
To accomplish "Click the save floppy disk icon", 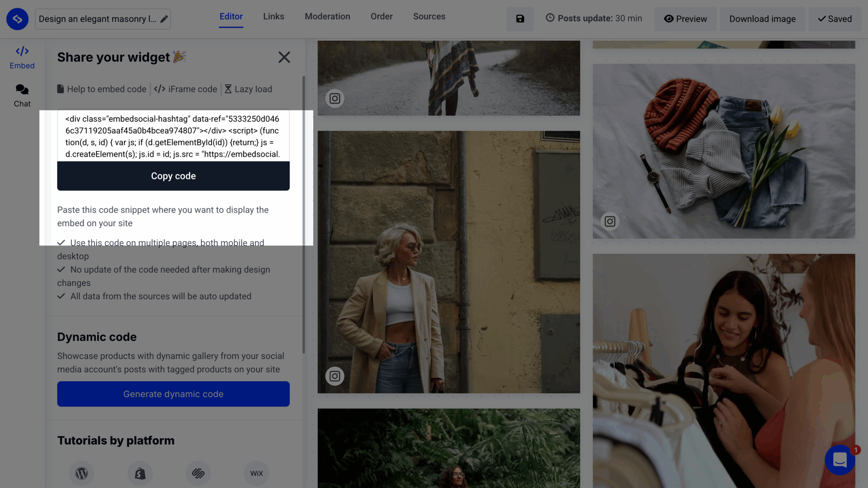I will pos(520,19).
